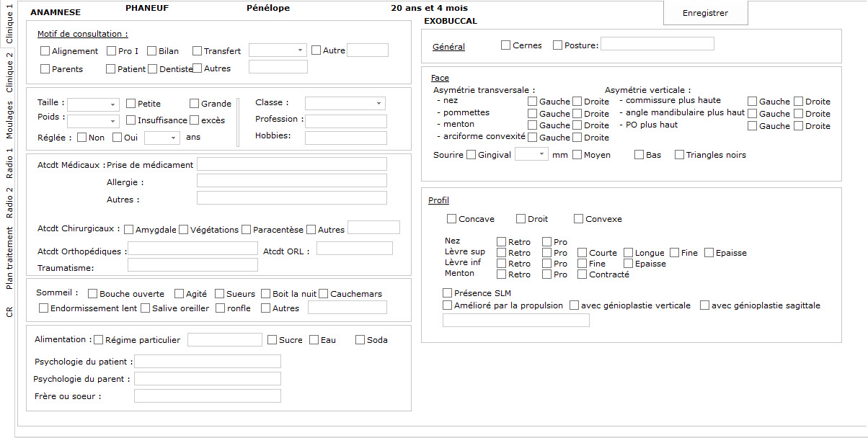868x438 pixels.
Task: Click the Enregistrer button
Action: coord(704,12)
